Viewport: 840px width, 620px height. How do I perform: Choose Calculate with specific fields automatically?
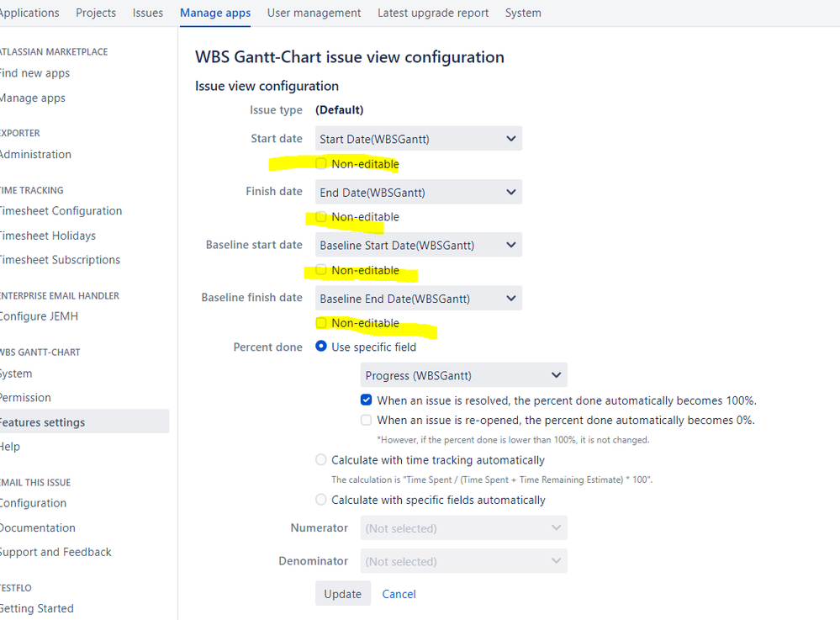pos(321,500)
